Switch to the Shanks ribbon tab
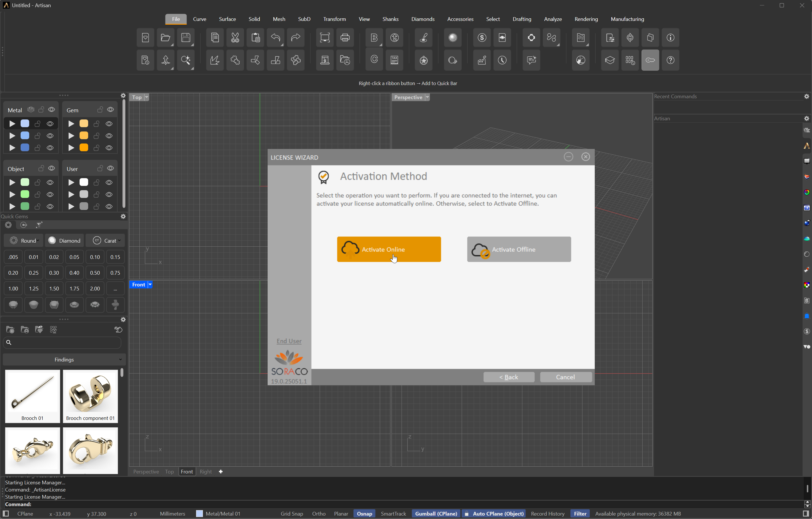 (390, 19)
